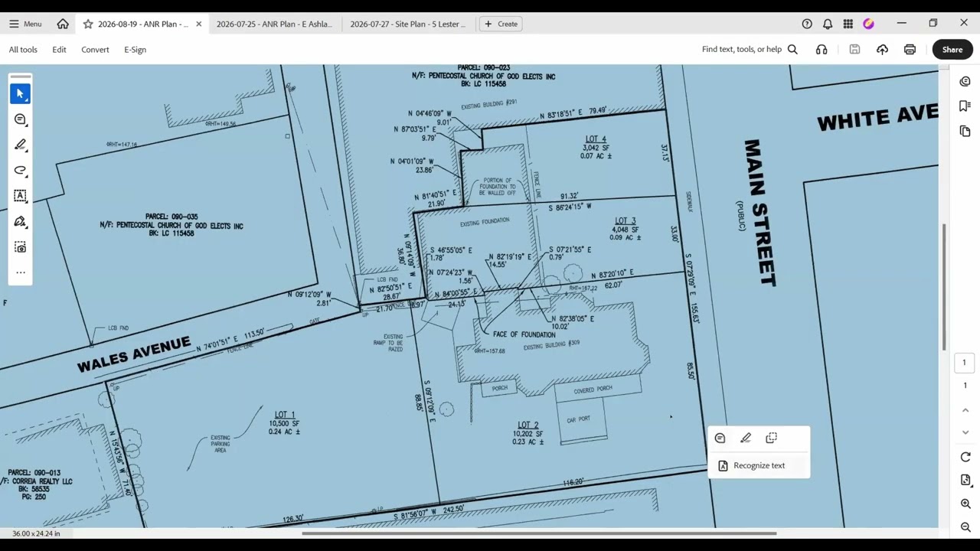The height and width of the screenshot is (551, 980).
Task: Click the current page number box
Action: (965, 363)
